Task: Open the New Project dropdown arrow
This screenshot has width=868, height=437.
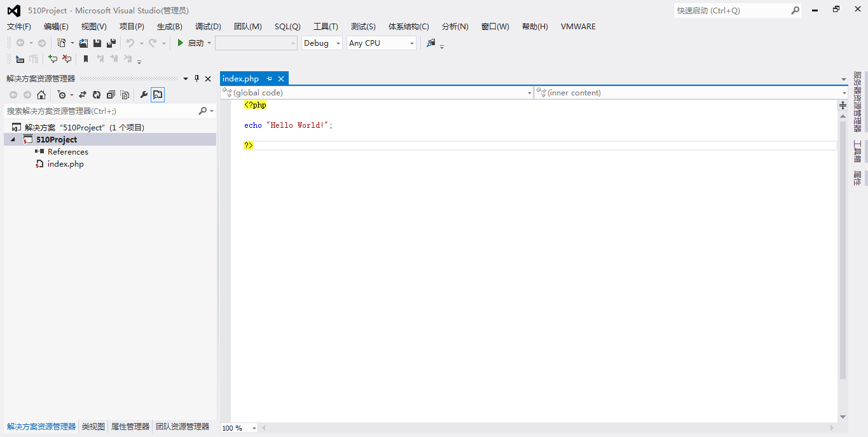Action: pyautogui.click(x=72, y=43)
